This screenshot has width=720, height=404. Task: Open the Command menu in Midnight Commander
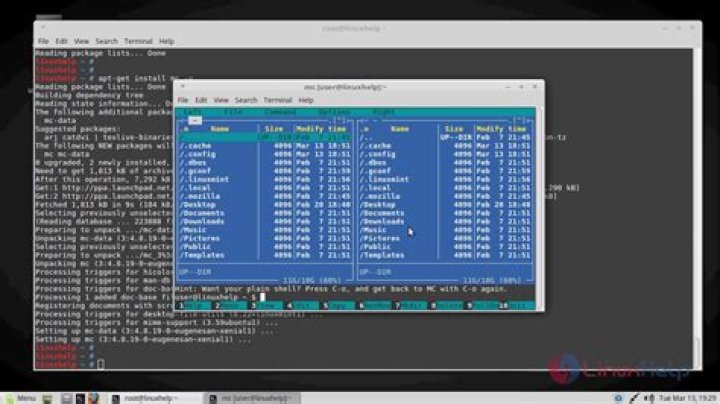click(x=280, y=112)
